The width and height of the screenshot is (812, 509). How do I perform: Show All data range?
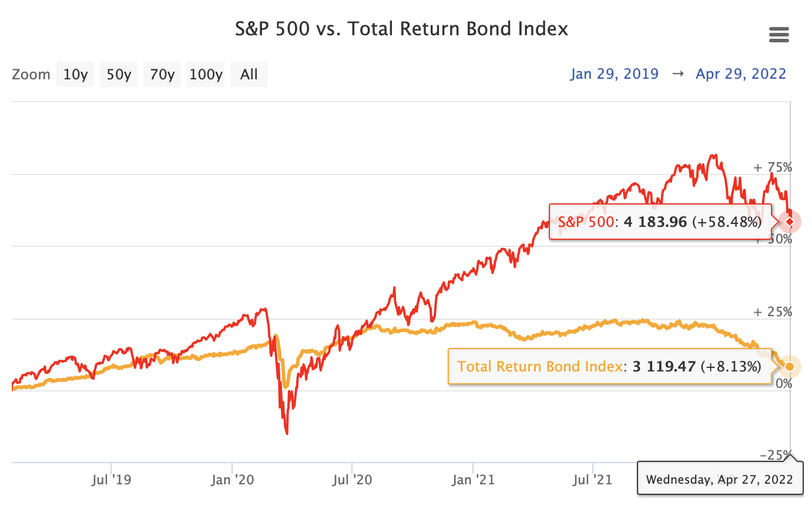[249, 75]
